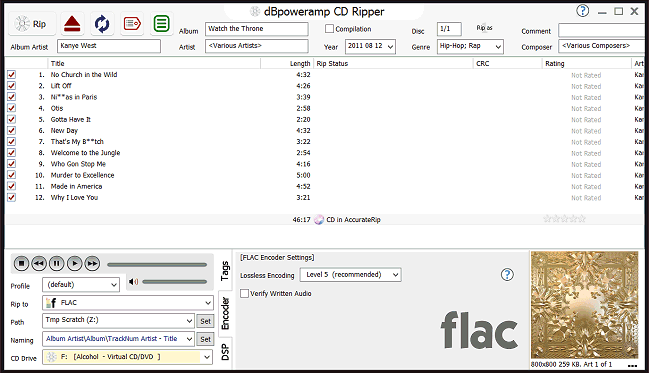The width and height of the screenshot is (649, 373).
Task: Uncheck track 8 Welcome to the Jungle
Action: (12, 153)
